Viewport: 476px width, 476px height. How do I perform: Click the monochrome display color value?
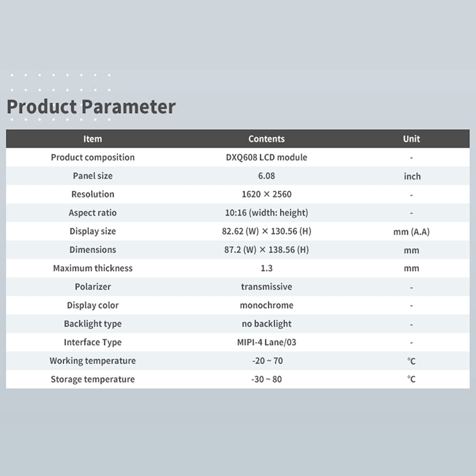coord(267,305)
